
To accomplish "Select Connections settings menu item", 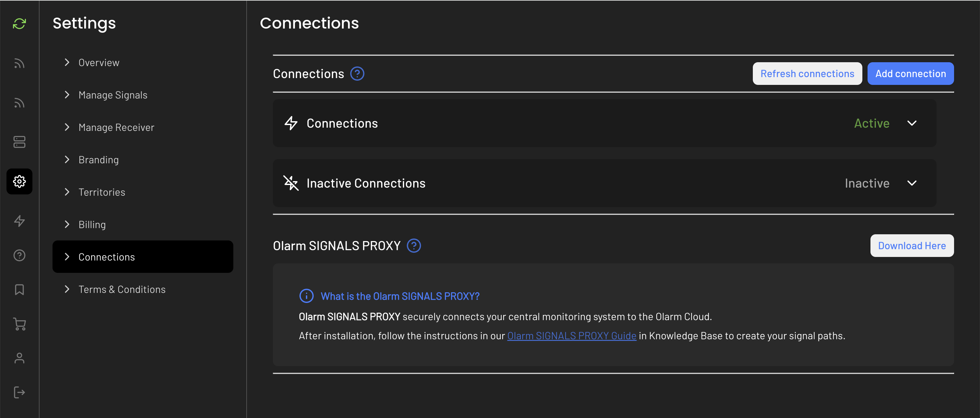I will point(143,257).
